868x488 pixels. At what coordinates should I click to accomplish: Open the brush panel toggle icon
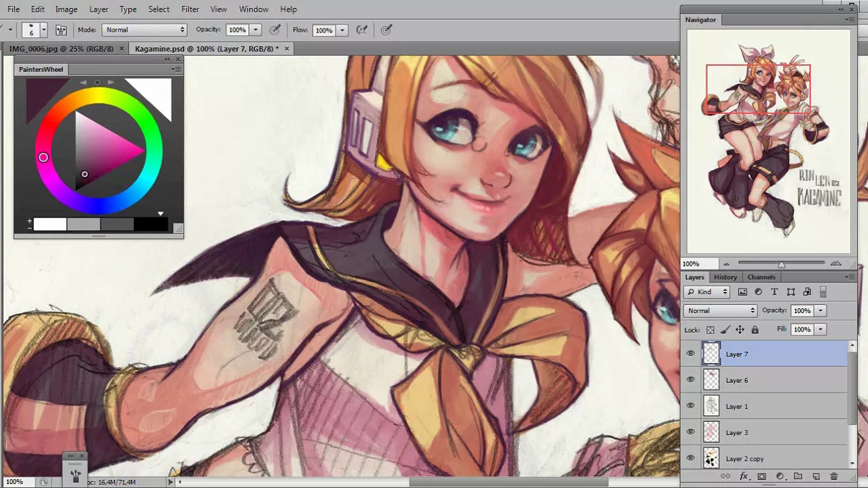61,30
